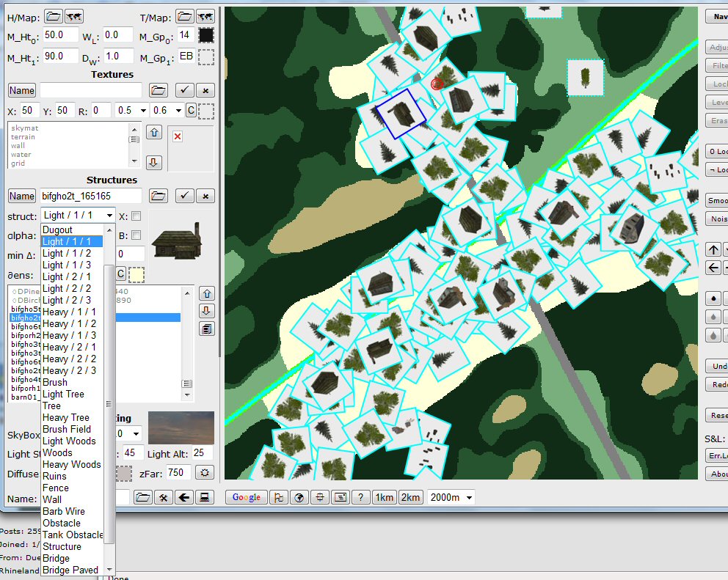Choose Brush Field option

[72, 429]
